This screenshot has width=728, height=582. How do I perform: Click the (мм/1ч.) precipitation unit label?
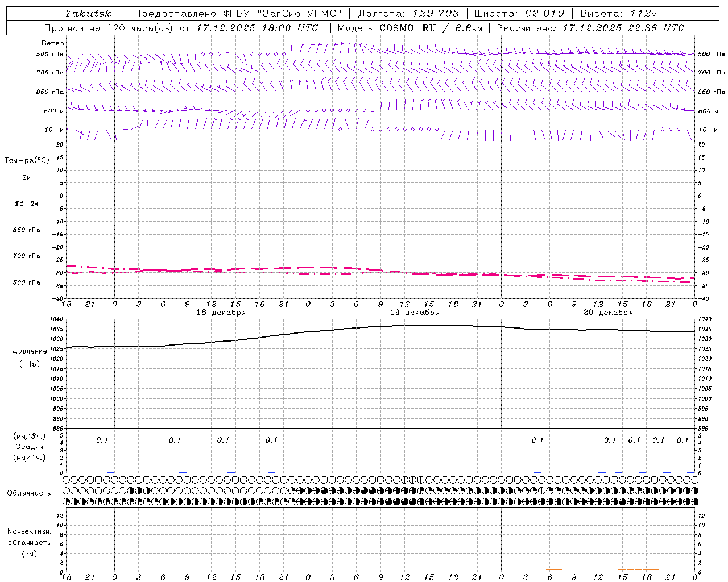coord(29,458)
